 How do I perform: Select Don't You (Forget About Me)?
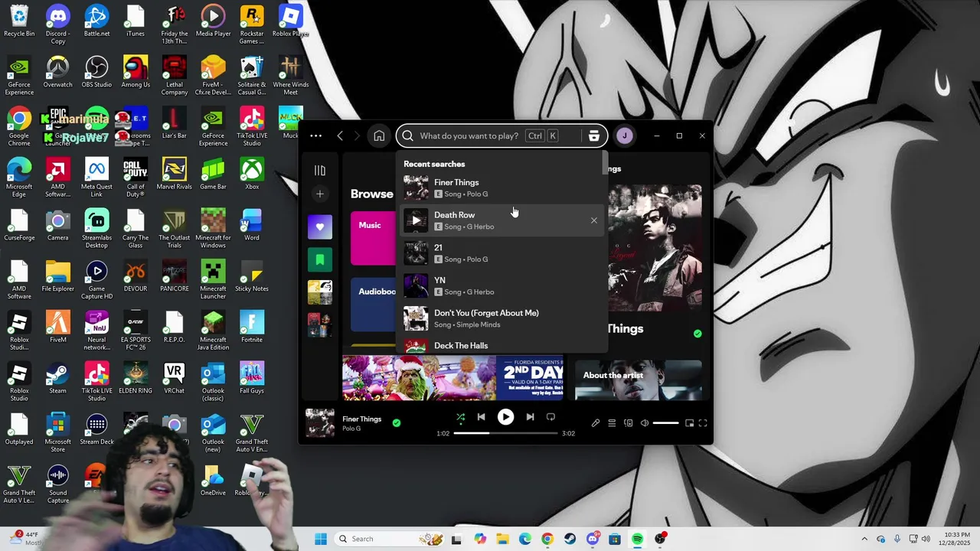tap(501, 318)
